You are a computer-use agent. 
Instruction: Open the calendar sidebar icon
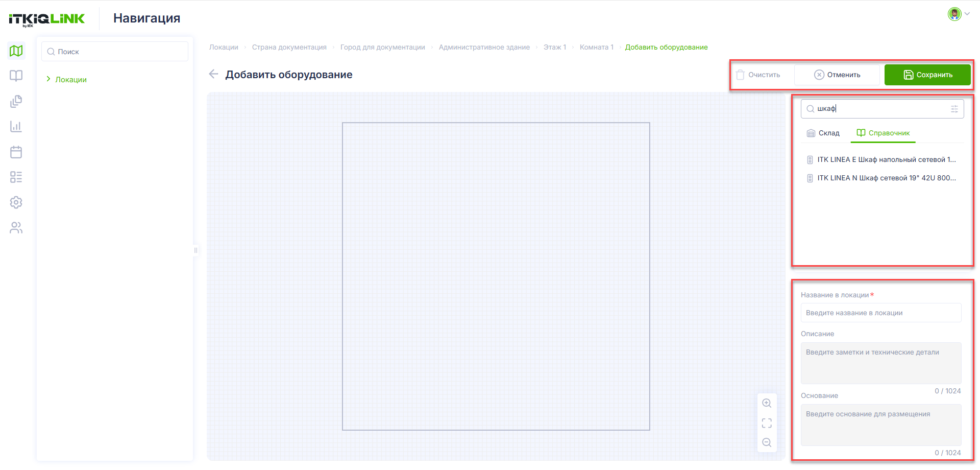tap(16, 152)
